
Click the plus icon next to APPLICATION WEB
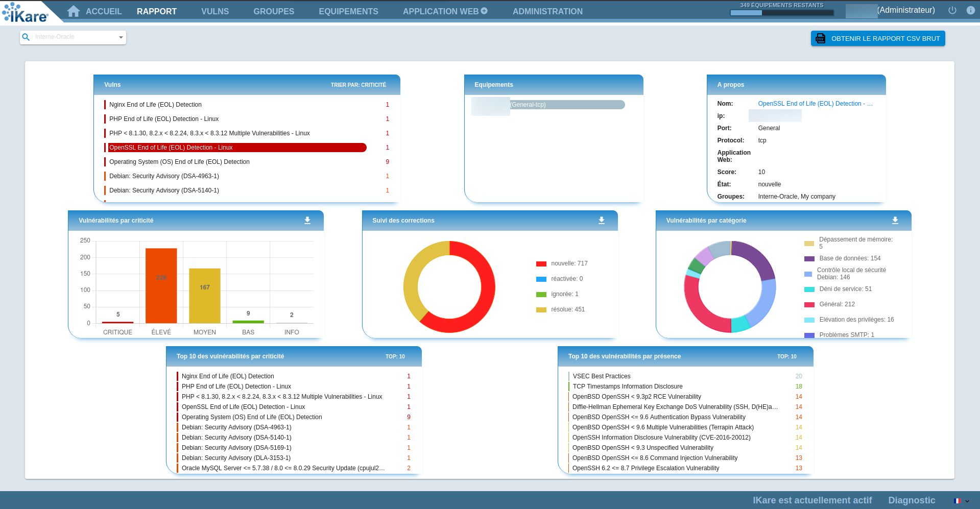pyautogui.click(x=484, y=11)
